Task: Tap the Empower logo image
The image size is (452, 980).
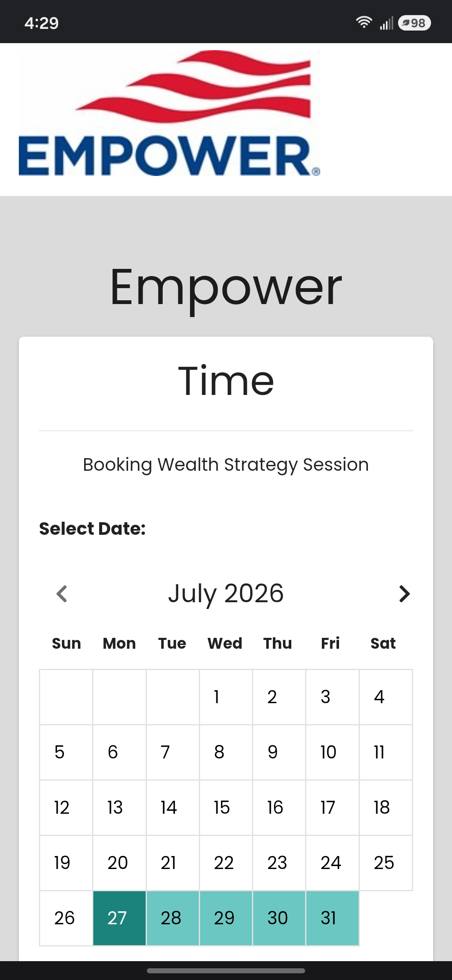Action: (x=169, y=113)
